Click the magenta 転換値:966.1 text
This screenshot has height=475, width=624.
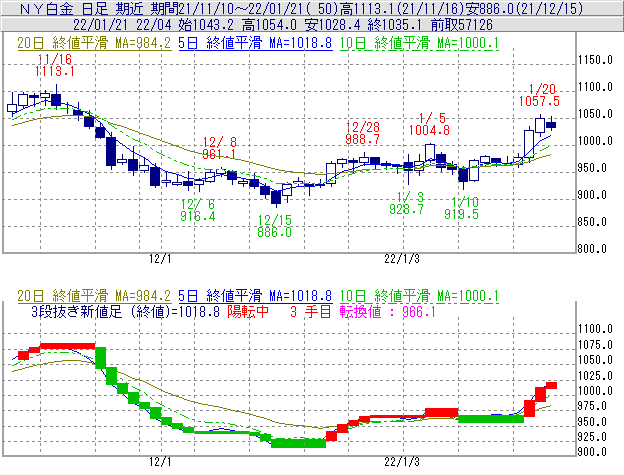tap(388, 311)
